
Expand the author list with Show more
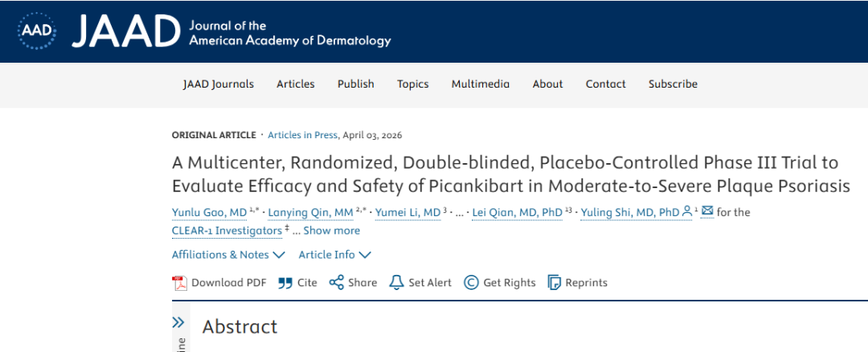pos(331,231)
